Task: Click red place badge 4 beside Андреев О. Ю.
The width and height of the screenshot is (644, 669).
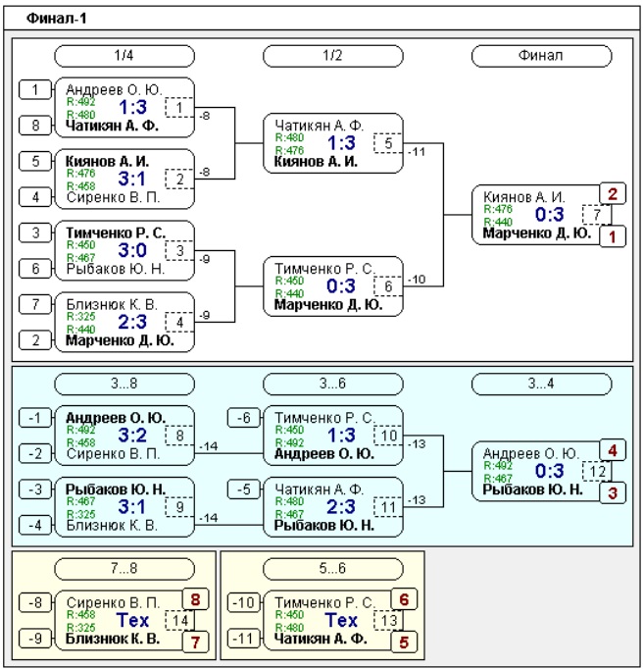Action: [x=613, y=450]
